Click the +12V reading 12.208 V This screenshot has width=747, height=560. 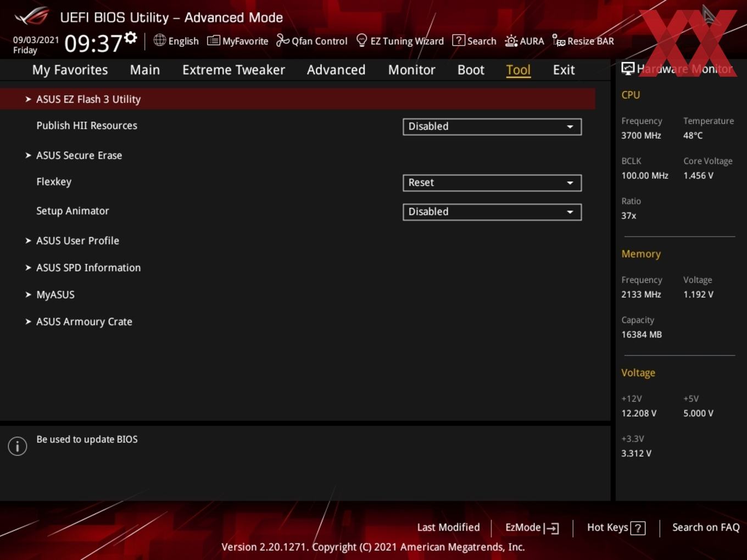pyautogui.click(x=639, y=413)
